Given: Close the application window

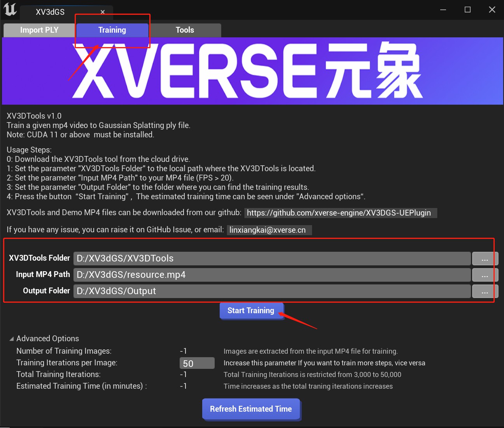Looking at the screenshot, I should 492,10.
